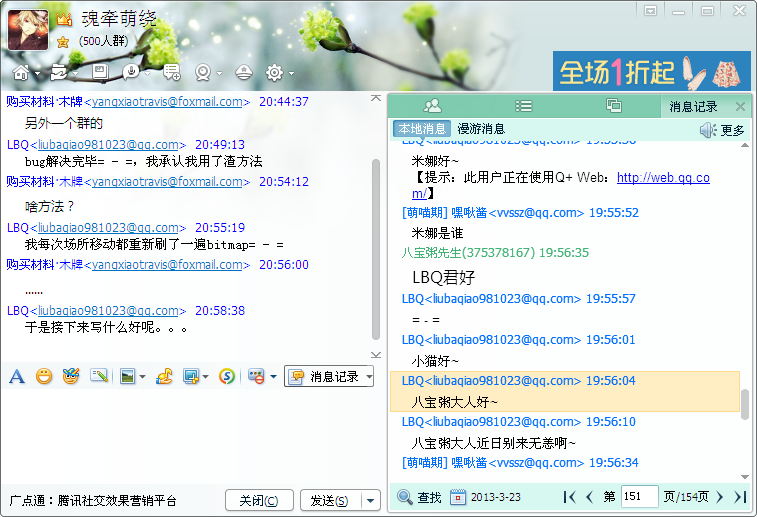Open the handwriting input icon
Image resolution: width=757 pixels, height=517 pixels.
point(98,376)
